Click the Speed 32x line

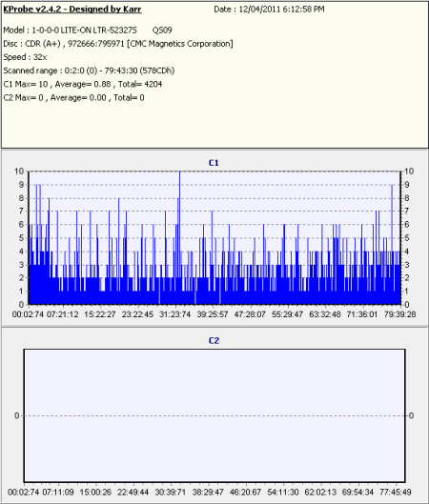(x=25, y=57)
